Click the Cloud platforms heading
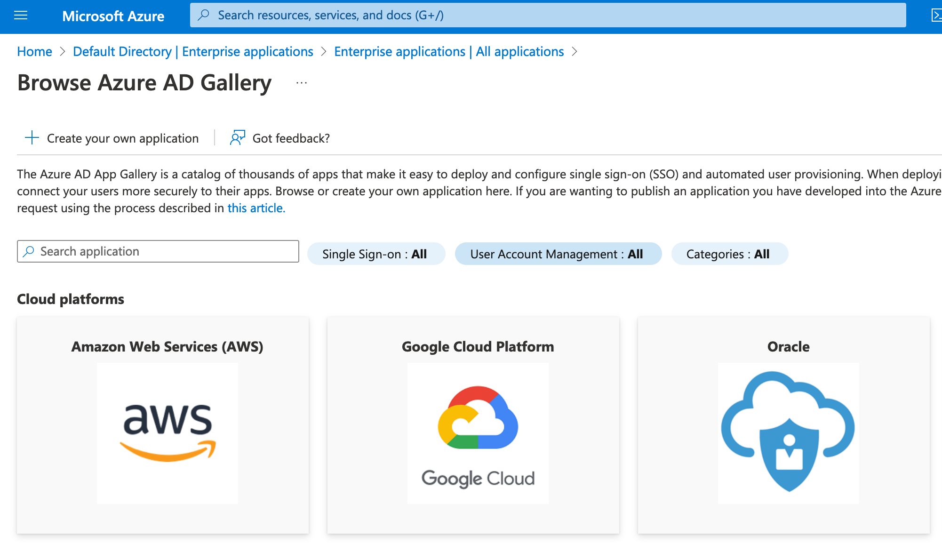 pyautogui.click(x=71, y=299)
